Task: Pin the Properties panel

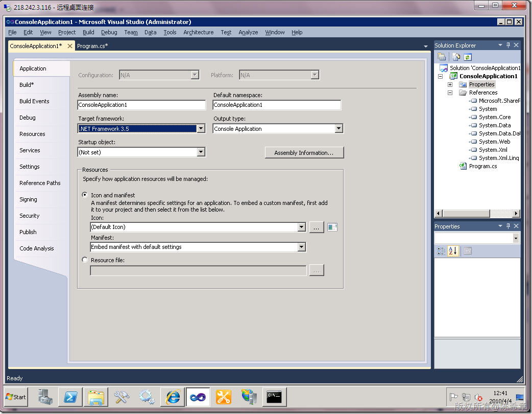Action: pyautogui.click(x=508, y=226)
